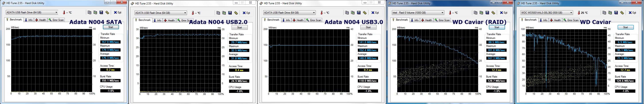Copy screenshot icon in leftmost HD Tune window

[95, 12]
